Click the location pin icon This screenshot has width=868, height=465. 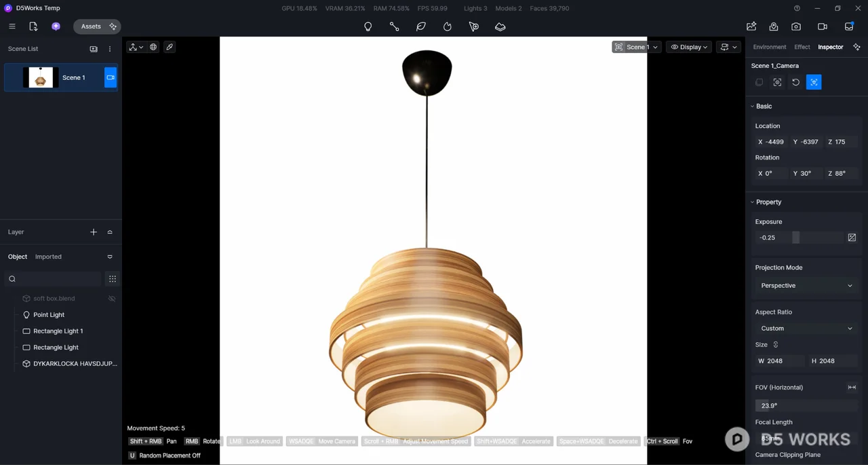coord(774,26)
